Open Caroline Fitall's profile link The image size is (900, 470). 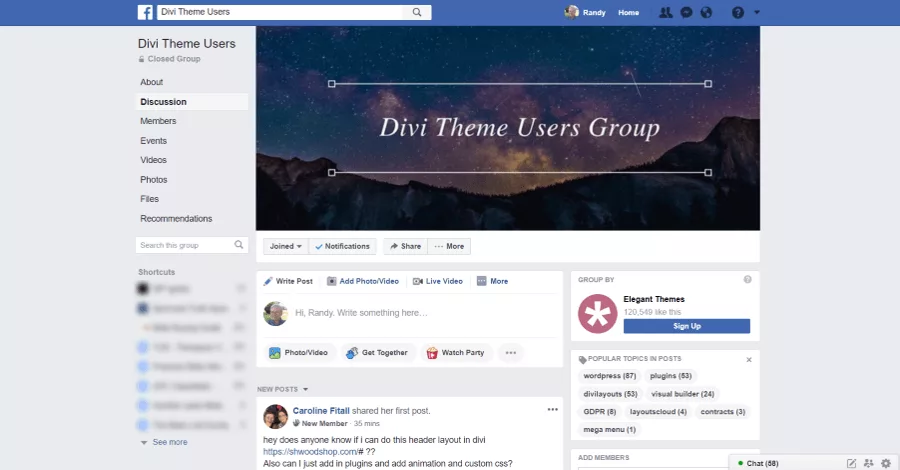321,411
